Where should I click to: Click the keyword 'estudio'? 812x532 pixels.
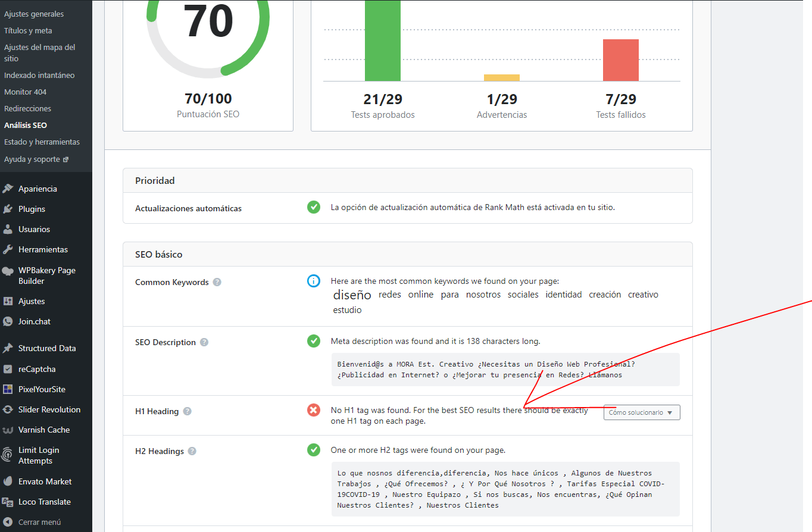347,310
